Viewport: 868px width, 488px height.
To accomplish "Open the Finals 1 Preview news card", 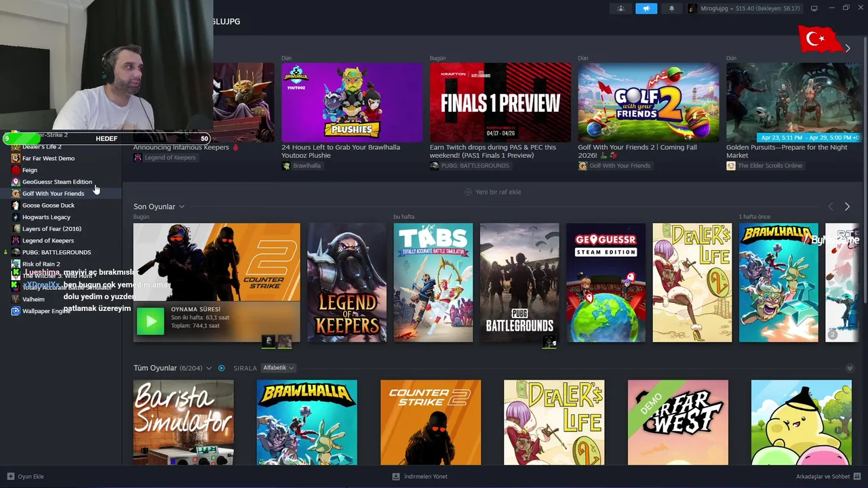I will pyautogui.click(x=500, y=102).
